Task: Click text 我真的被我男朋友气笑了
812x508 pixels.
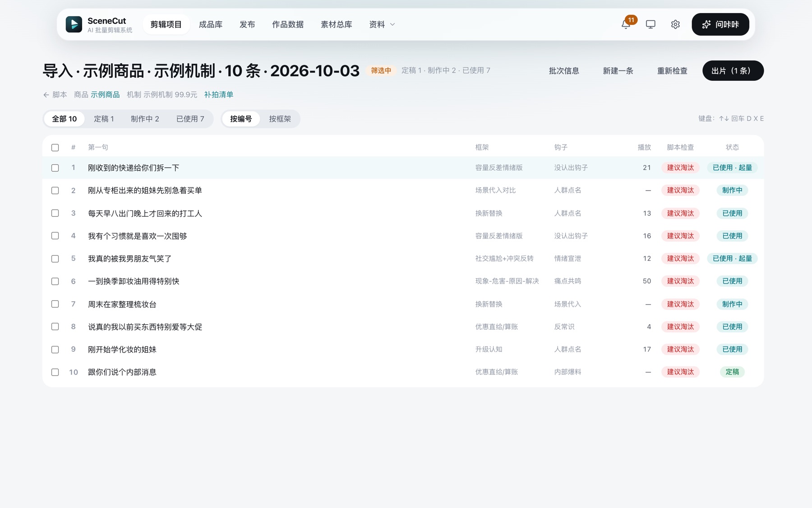Action: pos(130,259)
